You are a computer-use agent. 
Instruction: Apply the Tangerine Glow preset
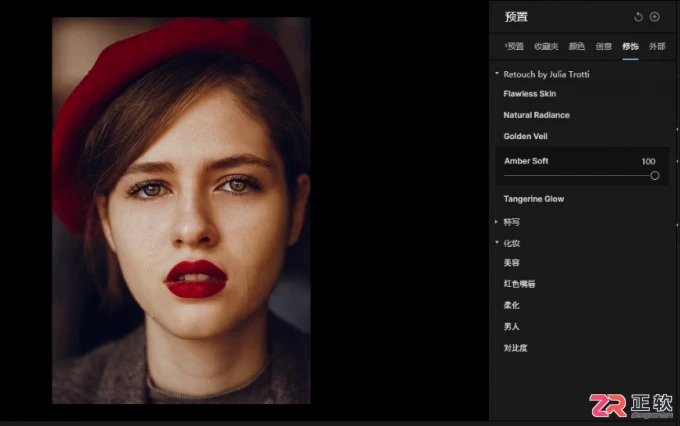point(534,199)
